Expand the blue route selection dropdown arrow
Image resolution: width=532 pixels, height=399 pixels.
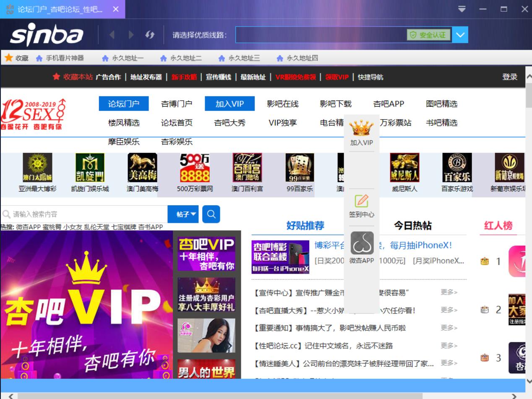pyautogui.click(x=460, y=35)
